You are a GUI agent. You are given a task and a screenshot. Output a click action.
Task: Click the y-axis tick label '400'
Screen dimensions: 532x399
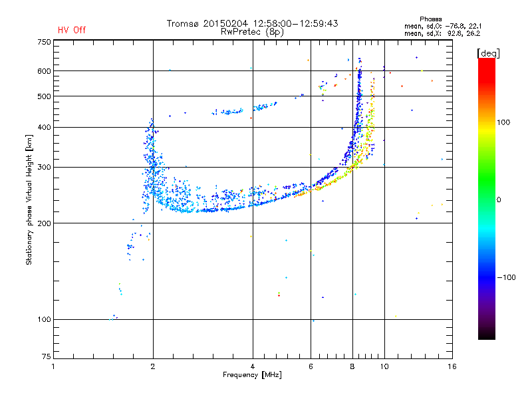point(44,128)
